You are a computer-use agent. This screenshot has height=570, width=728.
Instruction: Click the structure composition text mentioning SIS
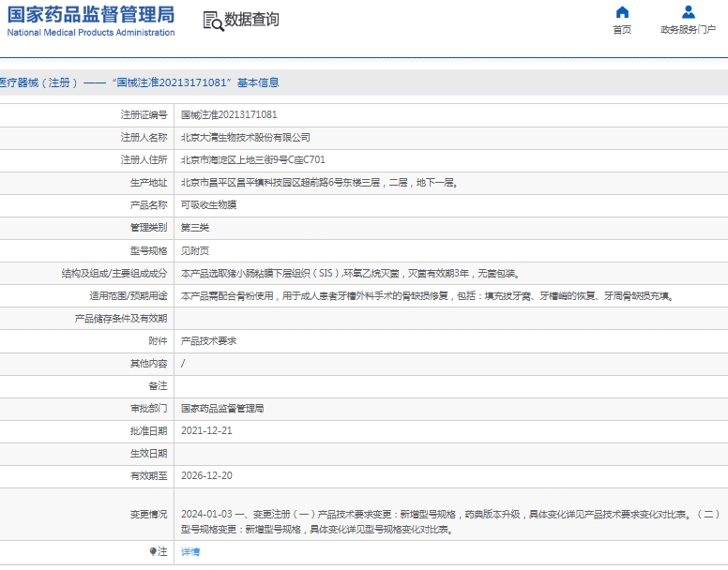(351, 273)
